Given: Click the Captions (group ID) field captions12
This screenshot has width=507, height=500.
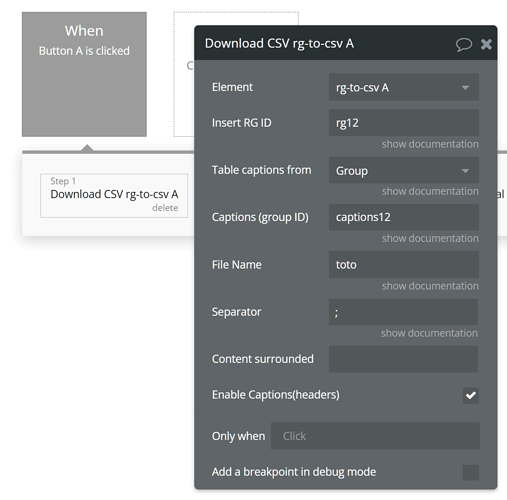Looking at the screenshot, I should (404, 217).
